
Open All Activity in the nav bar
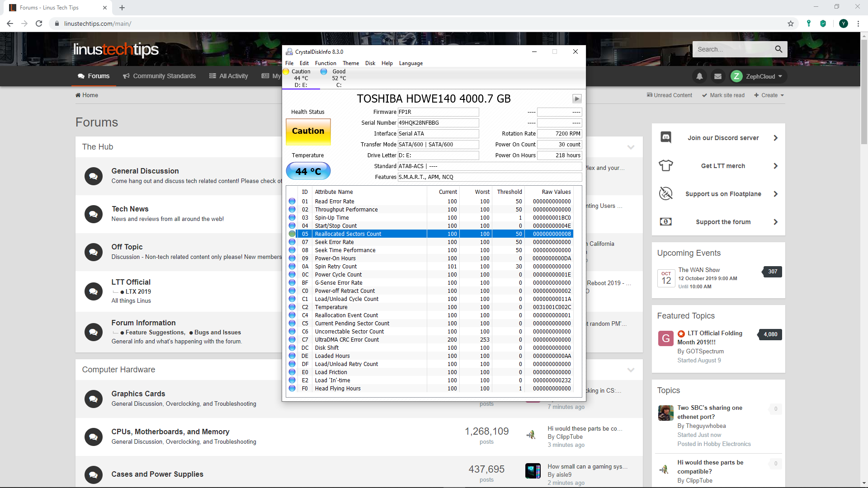229,76
